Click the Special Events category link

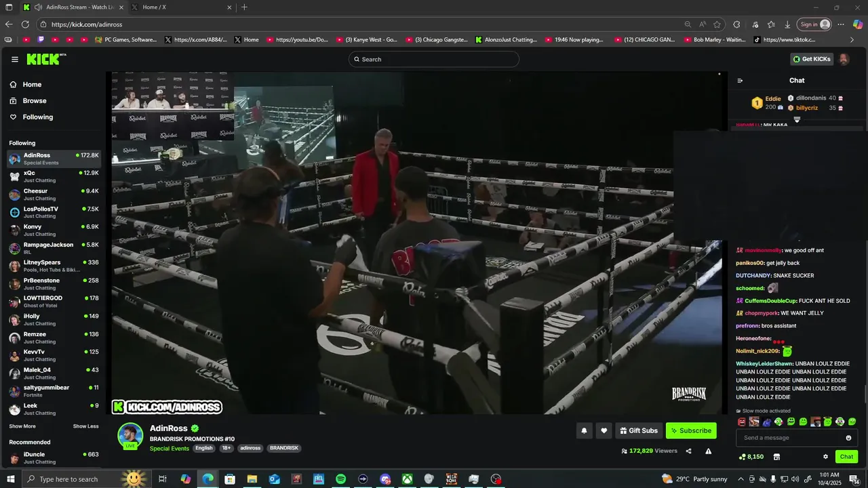coord(170,448)
